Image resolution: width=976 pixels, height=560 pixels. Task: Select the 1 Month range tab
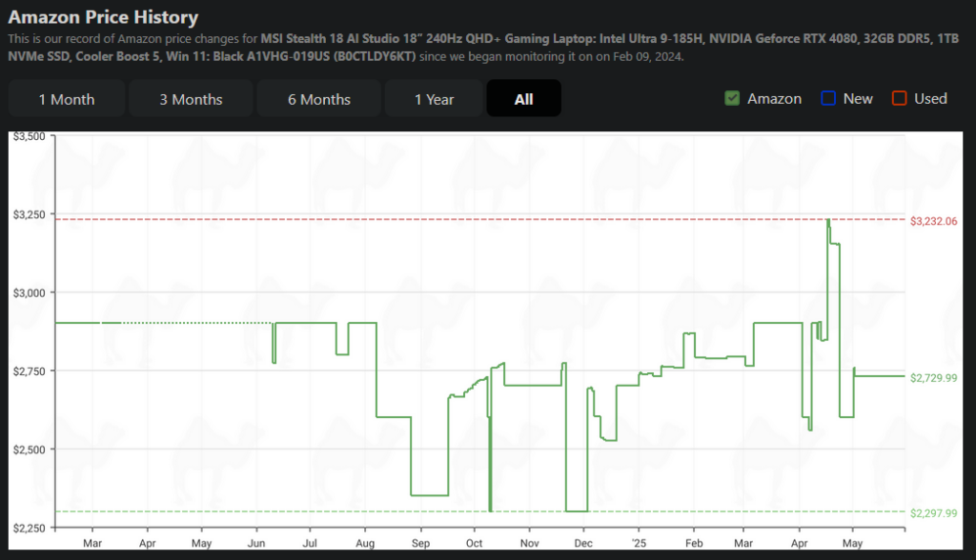point(67,99)
